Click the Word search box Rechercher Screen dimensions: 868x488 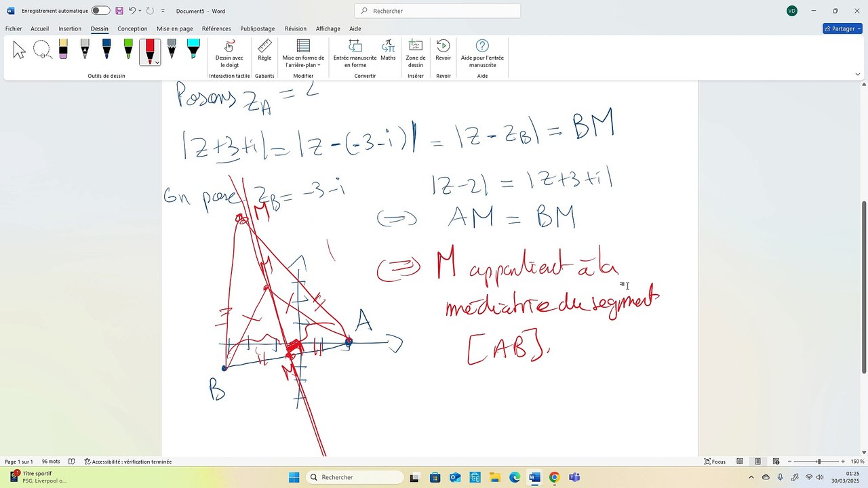click(437, 11)
